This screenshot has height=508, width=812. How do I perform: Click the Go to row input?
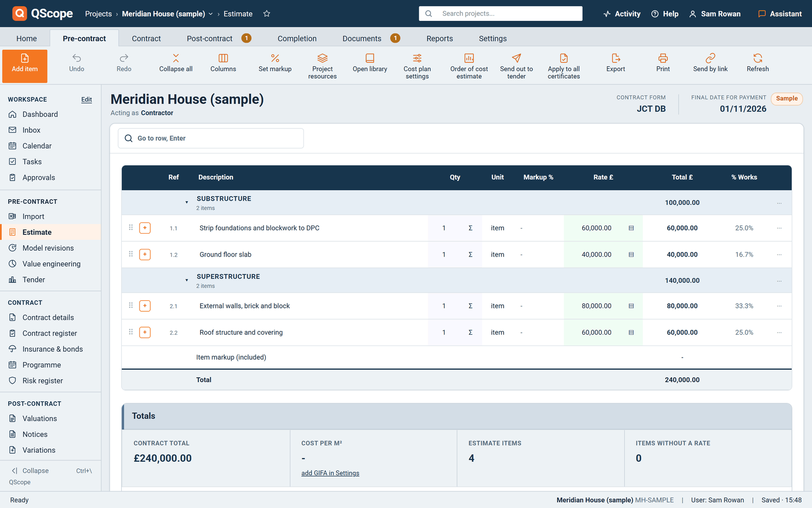pyautogui.click(x=211, y=138)
